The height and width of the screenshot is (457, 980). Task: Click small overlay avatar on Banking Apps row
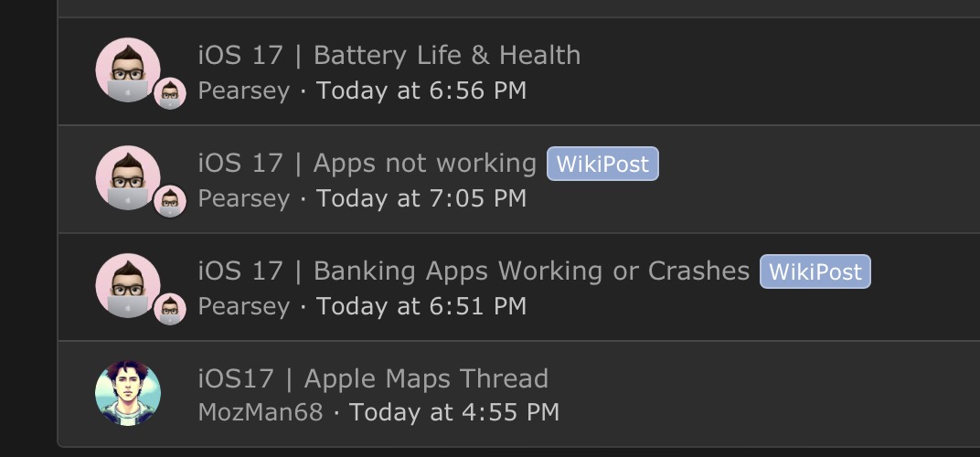coord(170,309)
